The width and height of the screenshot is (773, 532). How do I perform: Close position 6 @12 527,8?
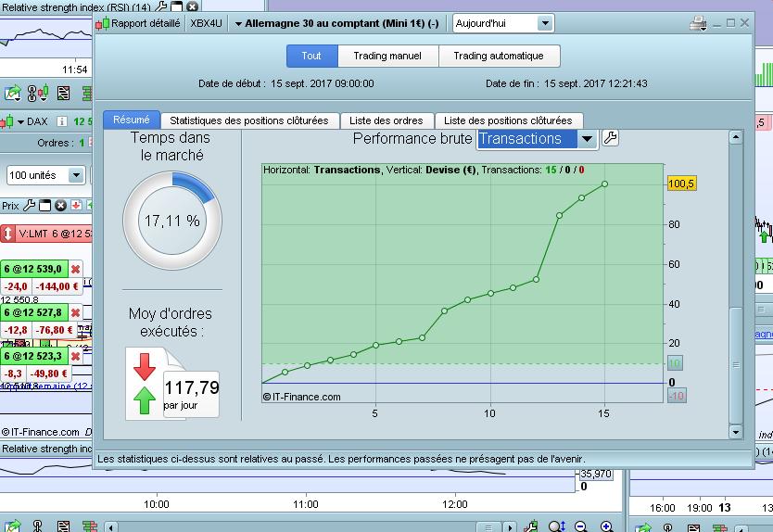click(75, 312)
